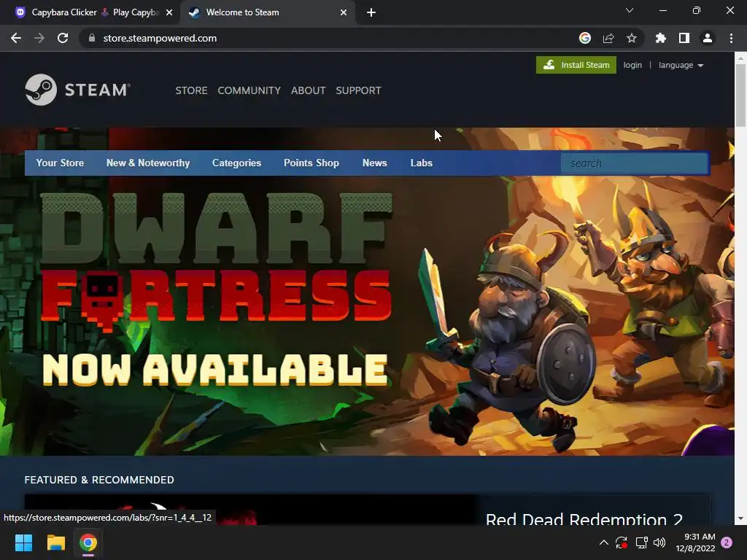Close the Capybara Clicker tab
The width and height of the screenshot is (747, 560).
169,12
